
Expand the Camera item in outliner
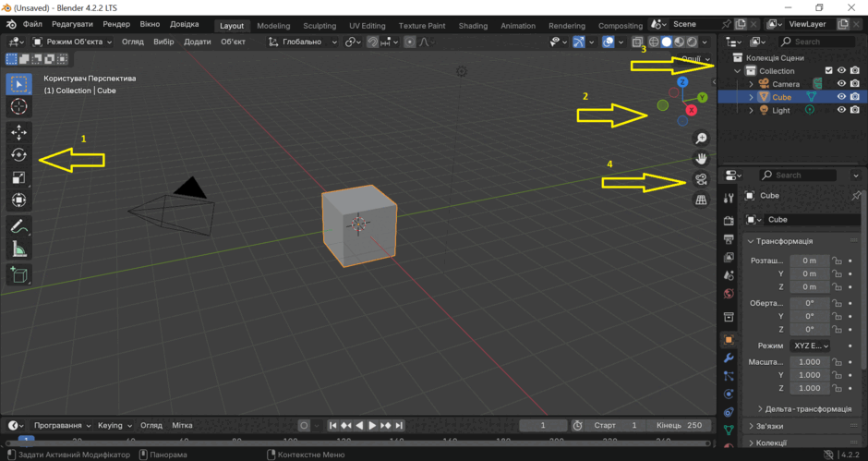coord(752,84)
